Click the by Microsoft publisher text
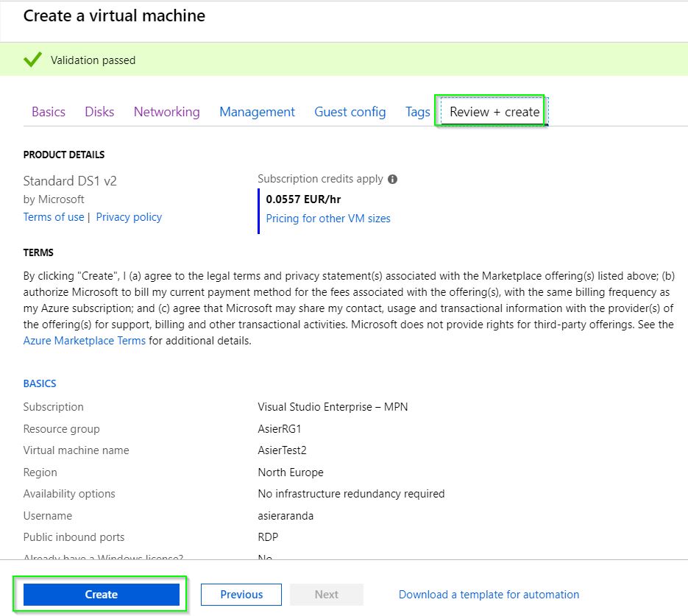The width and height of the screenshot is (688, 616). [x=54, y=199]
